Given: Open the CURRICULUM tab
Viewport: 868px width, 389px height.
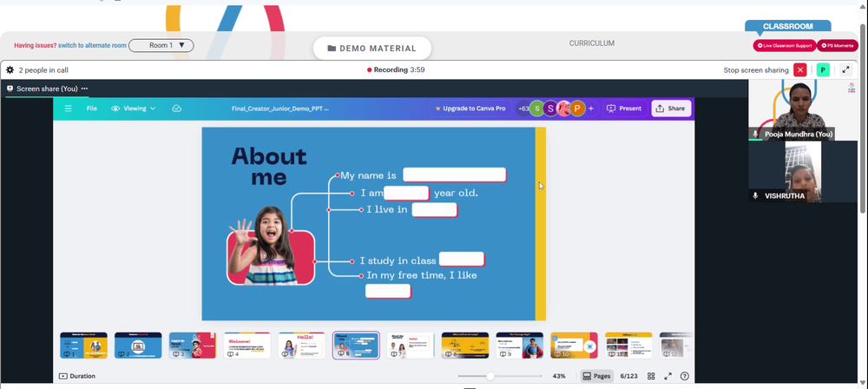Looking at the screenshot, I should (x=592, y=43).
